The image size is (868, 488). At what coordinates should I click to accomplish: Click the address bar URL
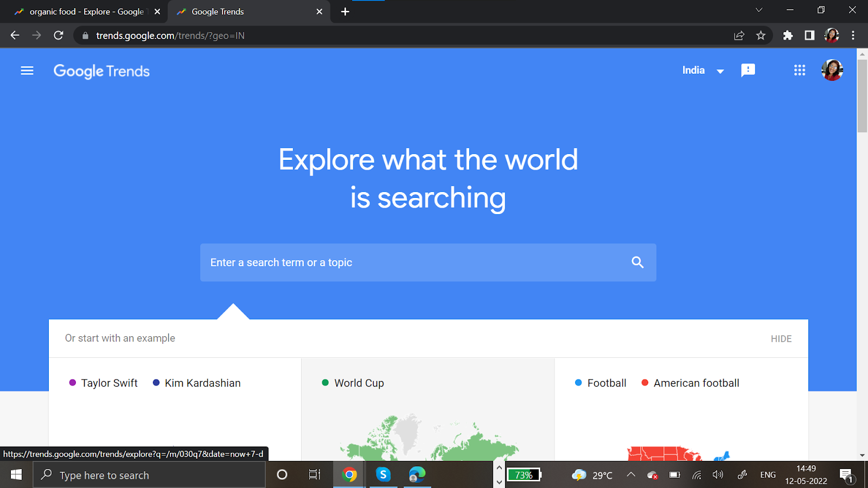pos(170,35)
